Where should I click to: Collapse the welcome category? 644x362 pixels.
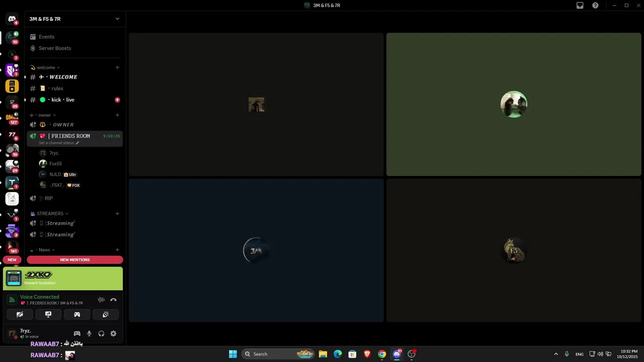[45, 67]
